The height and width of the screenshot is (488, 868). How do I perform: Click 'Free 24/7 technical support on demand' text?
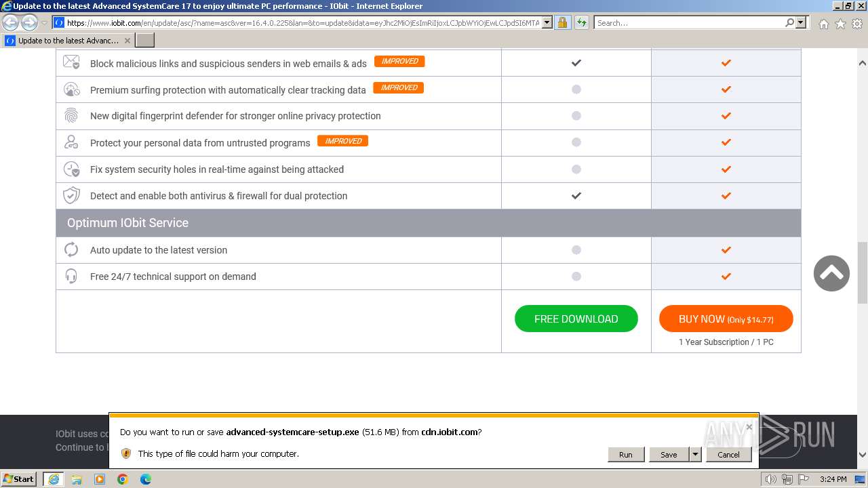pos(173,277)
